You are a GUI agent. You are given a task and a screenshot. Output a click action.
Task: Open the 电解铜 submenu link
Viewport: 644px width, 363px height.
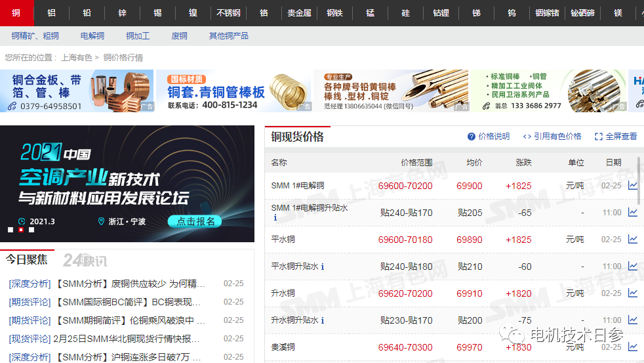[x=92, y=36]
